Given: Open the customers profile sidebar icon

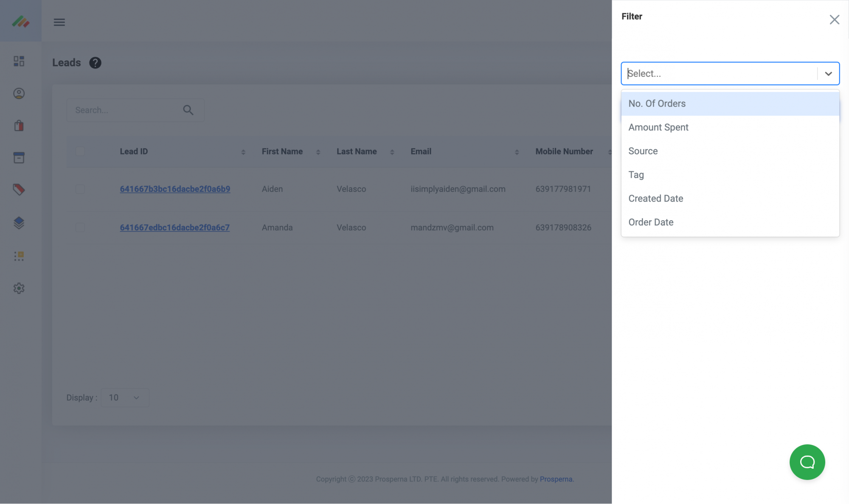Looking at the screenshot, I should (19, 93).
